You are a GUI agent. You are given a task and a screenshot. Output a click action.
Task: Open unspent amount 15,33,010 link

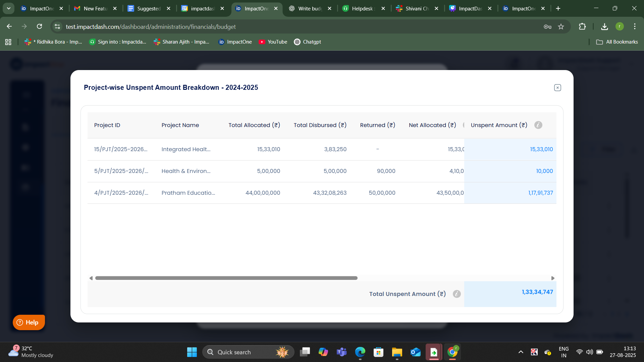(541, 149)
